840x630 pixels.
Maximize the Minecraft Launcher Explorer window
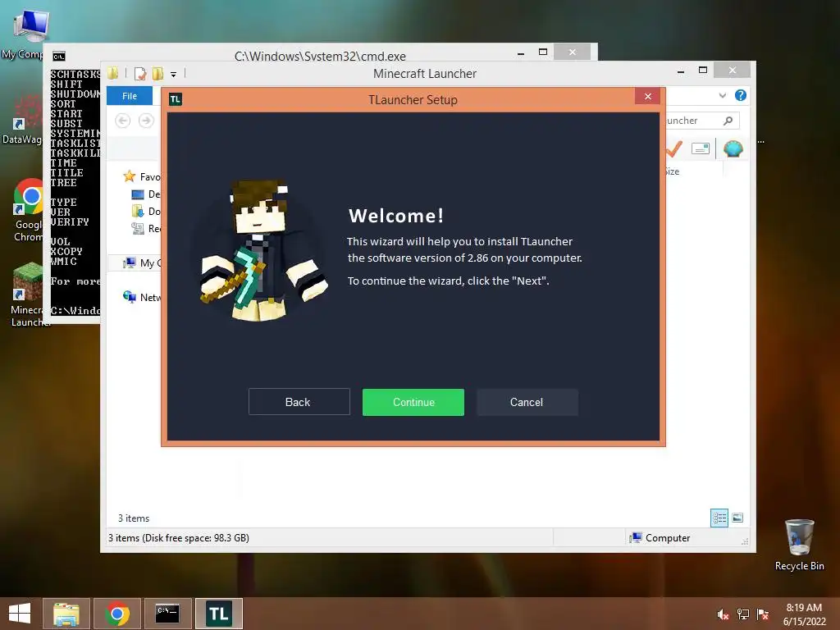tap(703, 71)
